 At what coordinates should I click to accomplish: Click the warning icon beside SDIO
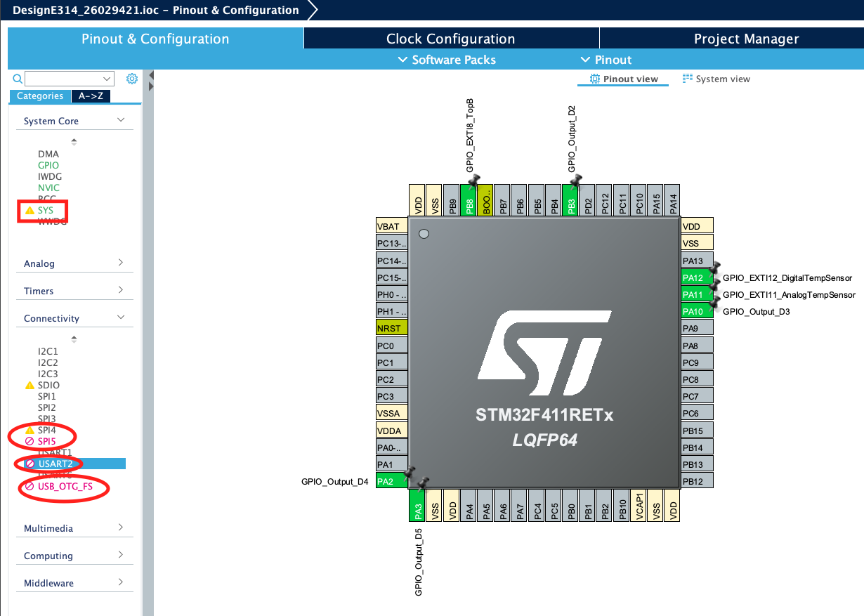click(x=28, y=385)
